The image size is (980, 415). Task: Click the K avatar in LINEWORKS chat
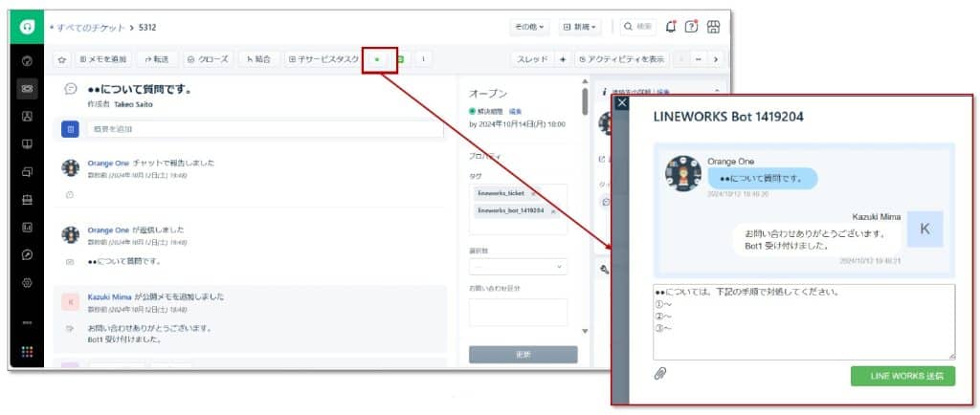(925, 229)
